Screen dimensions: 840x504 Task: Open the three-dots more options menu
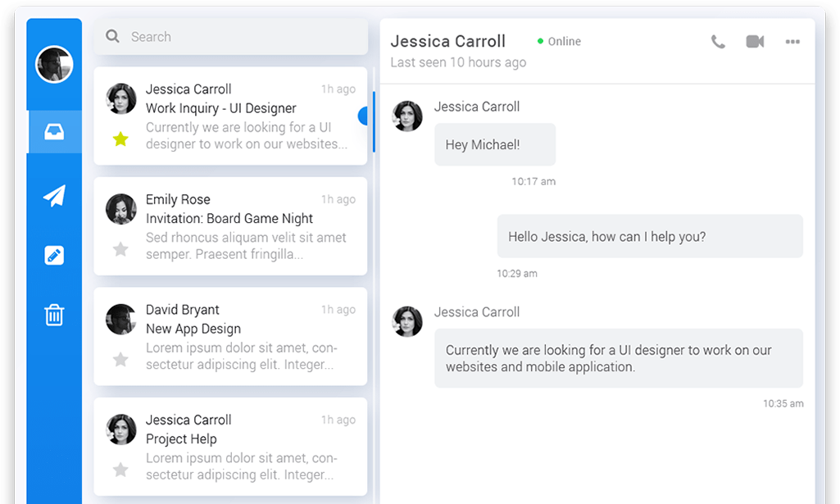(x=792, y=42)
